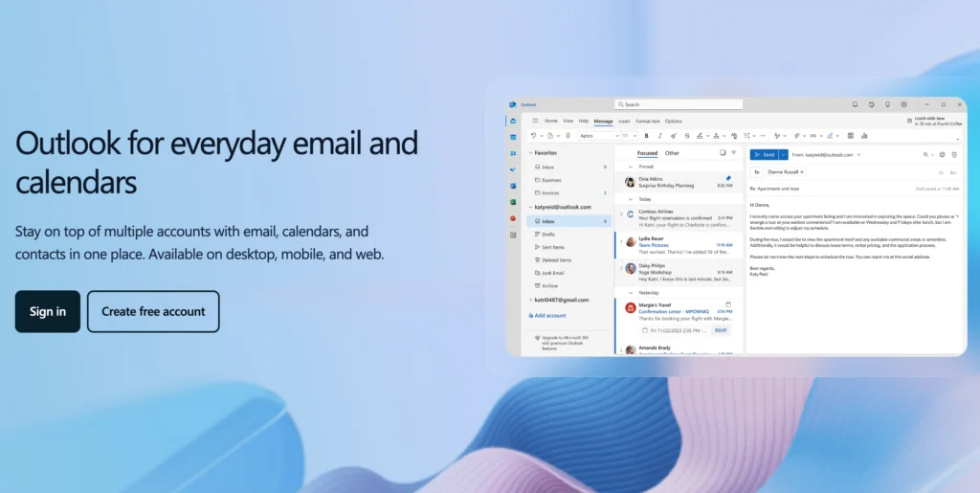Viewport: 980px width, 493px height.
Task: Open the Settings gear icon
Action: coord(903,104)
